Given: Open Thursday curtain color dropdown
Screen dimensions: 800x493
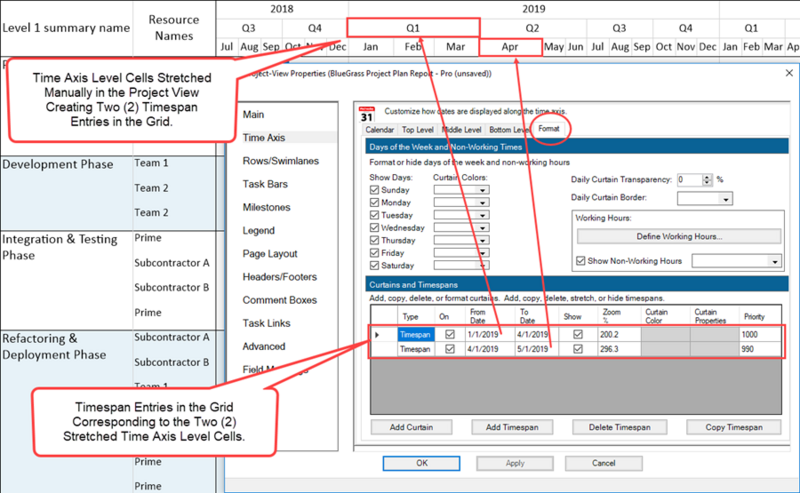Looking at the screenshot, I should 483,240.
